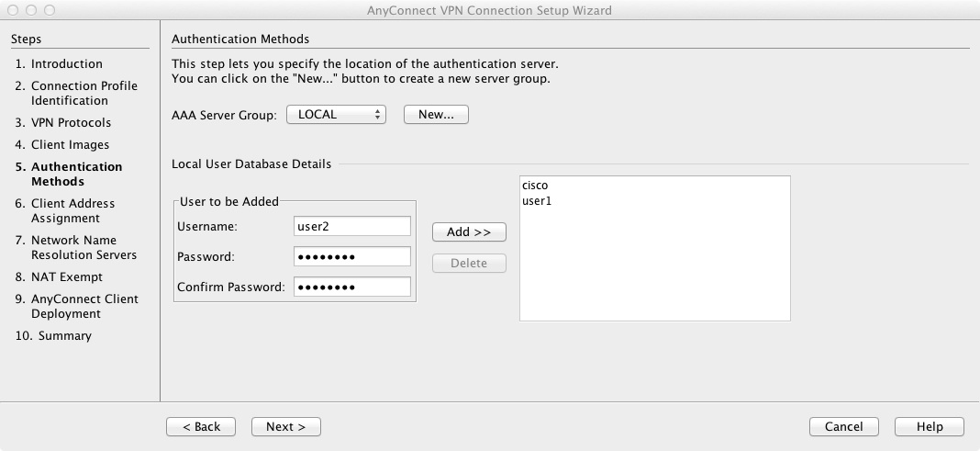Viewport: 980px width, 451px height.
Task: Select user1 in the user list
Action: pos(537,201)
